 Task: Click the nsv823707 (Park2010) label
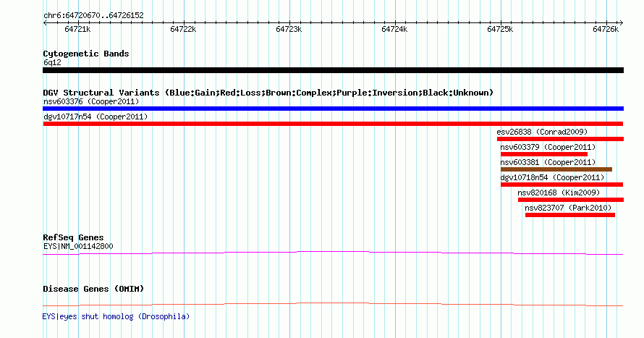pos(569,208)
